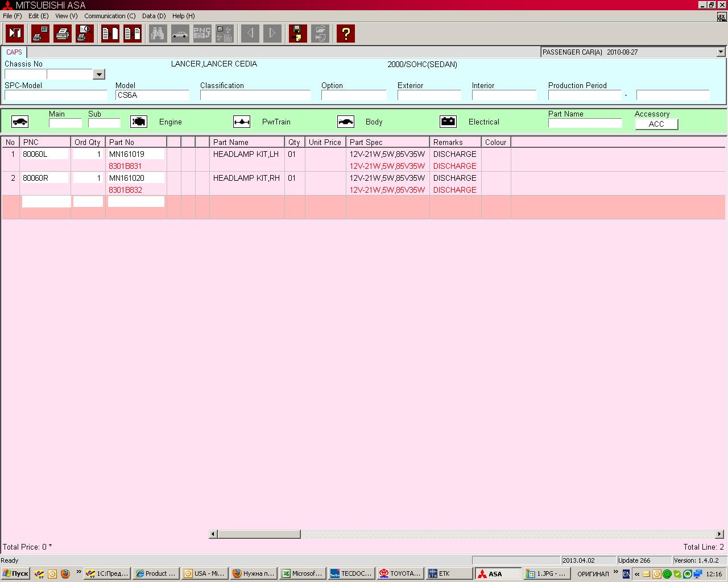
Task: Switch to TECDOC in the taskbar
Action: click(351, 573)
